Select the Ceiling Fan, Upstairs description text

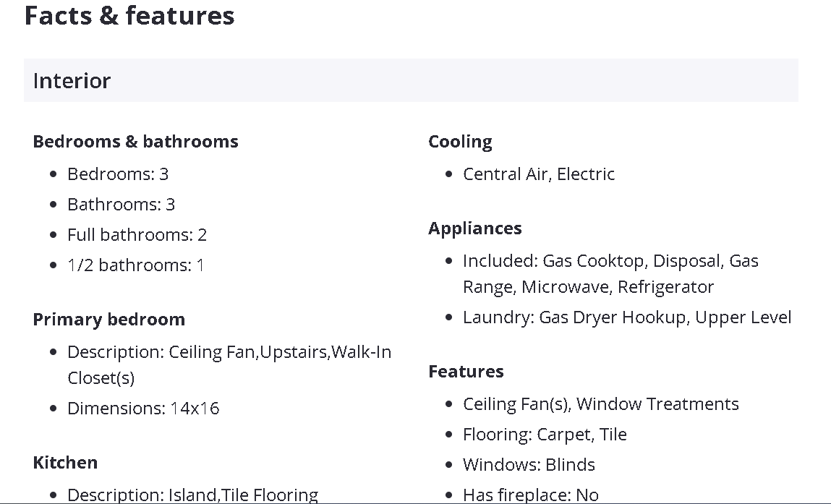click(229, 353)
